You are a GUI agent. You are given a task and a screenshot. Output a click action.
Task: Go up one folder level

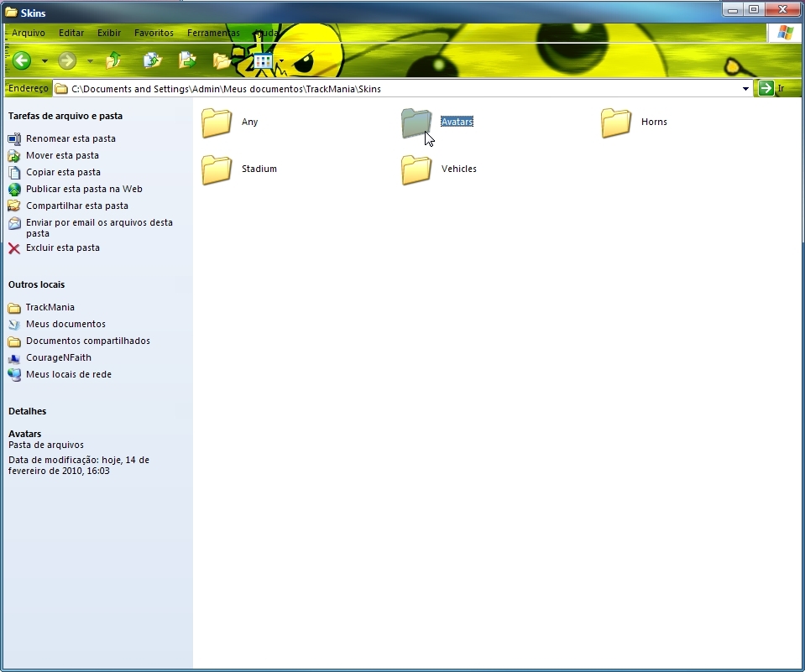pyautogui.click(x=113, y=60)
